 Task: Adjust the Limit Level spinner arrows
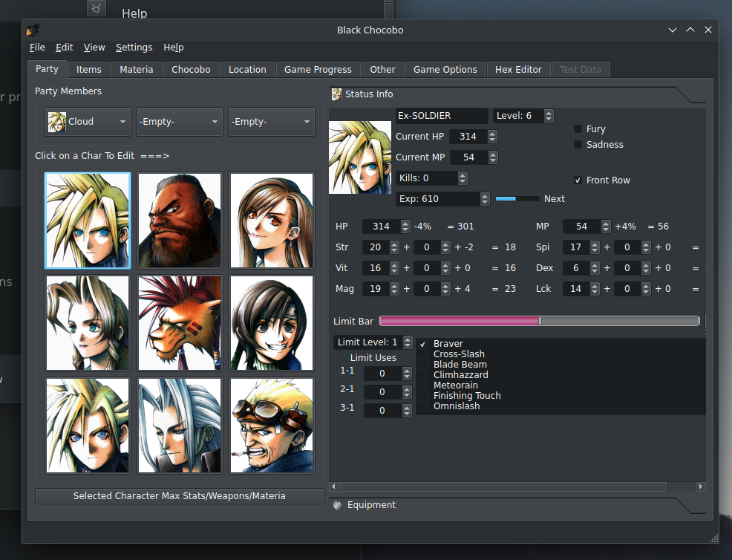click(x=408, y=342)
